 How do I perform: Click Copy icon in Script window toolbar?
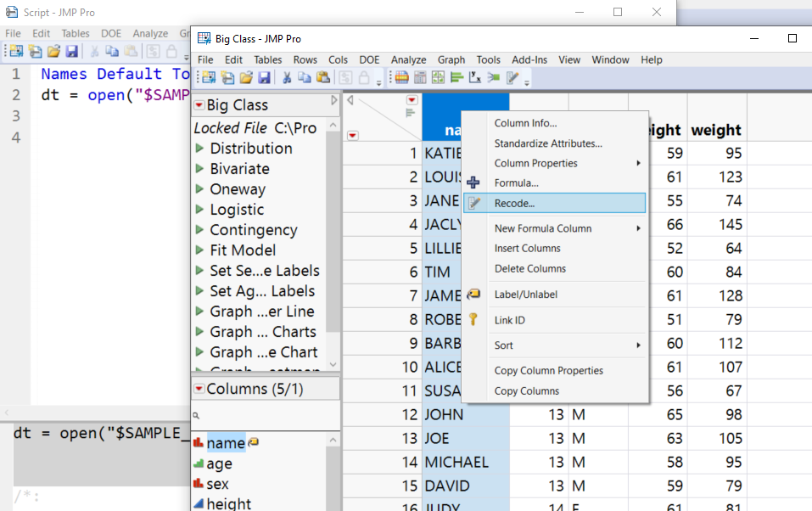pyautogui.click(x=112, y=51)
